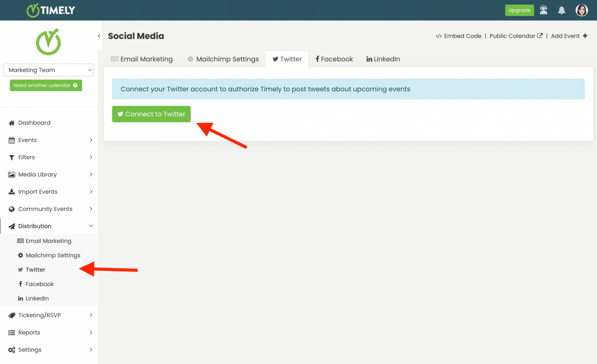Click the Need another calendar help button
Viewport: 597px width, 364px height.
(45, 85)
